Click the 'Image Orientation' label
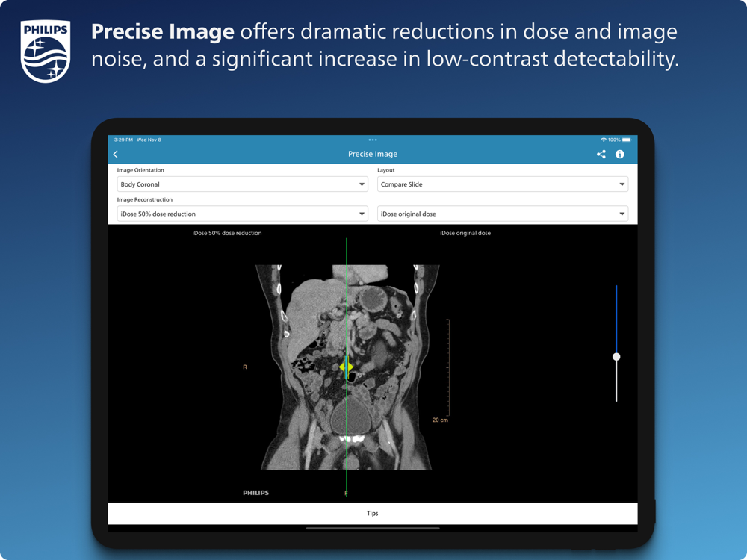This screenshot has height=560, width=747. [140, 170]
